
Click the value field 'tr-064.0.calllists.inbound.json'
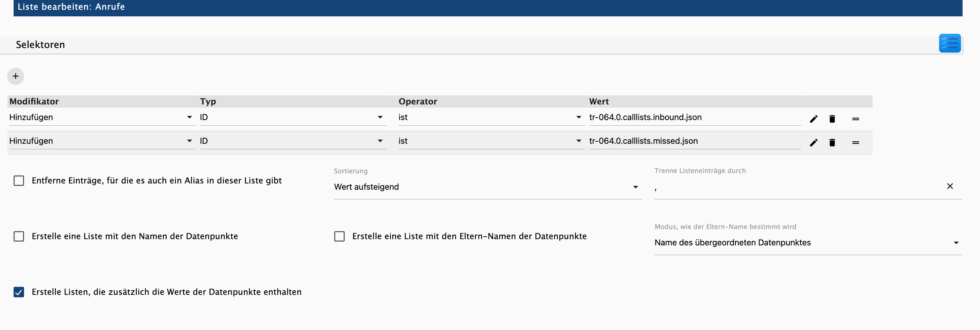coord(695,117)
